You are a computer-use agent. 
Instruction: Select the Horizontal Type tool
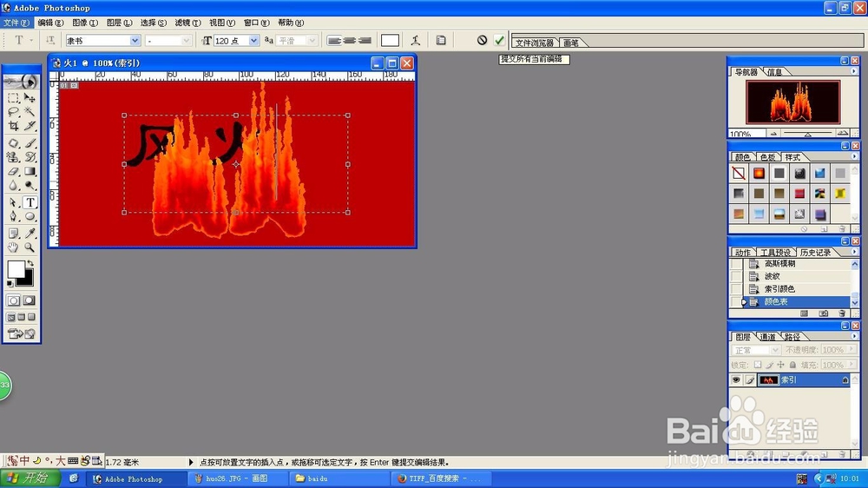[x=30, y=202]
